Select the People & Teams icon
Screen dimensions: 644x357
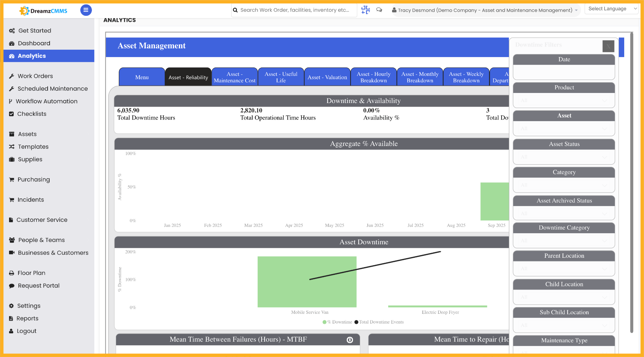[12, 240]
